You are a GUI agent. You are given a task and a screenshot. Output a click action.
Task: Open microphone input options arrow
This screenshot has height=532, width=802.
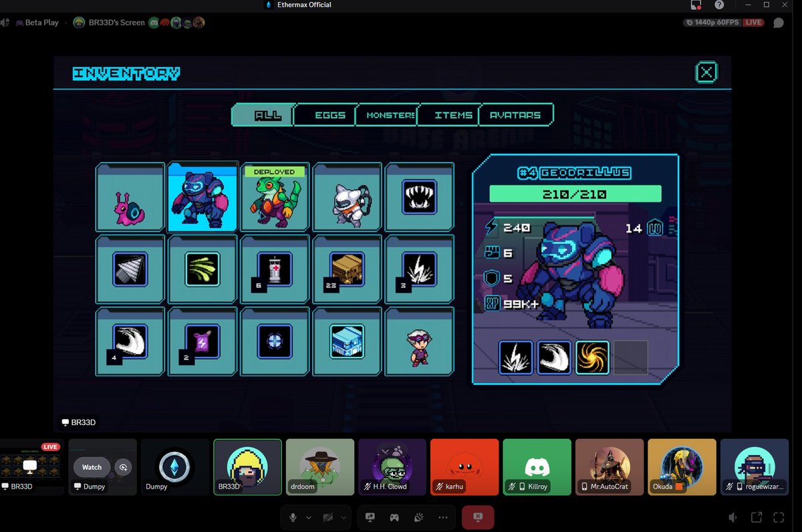(309, 517)
